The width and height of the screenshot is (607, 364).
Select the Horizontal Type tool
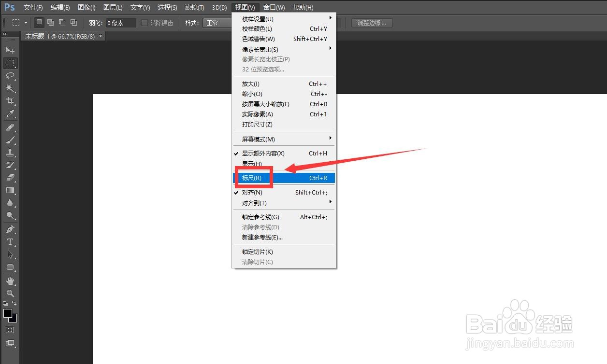coord(11,241)
